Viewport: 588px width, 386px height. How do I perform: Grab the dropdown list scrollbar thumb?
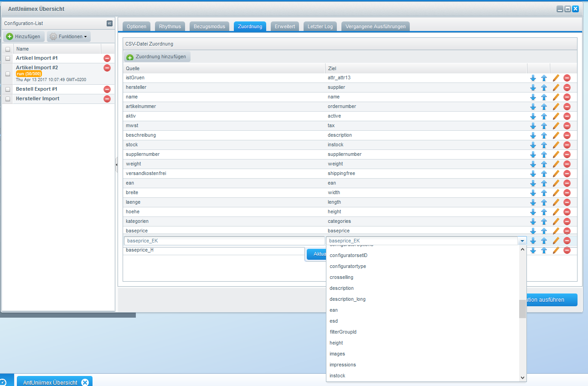pos(522,309)
